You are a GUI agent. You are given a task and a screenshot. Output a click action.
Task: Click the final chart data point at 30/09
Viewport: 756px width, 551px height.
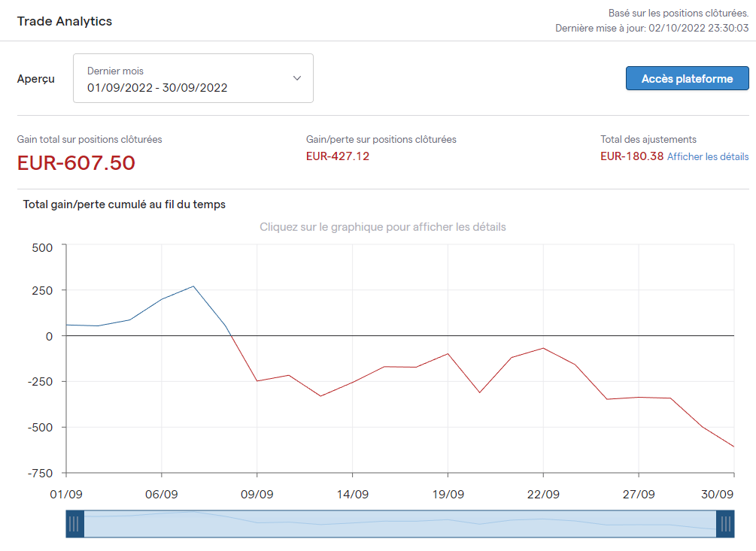point(733,447)
